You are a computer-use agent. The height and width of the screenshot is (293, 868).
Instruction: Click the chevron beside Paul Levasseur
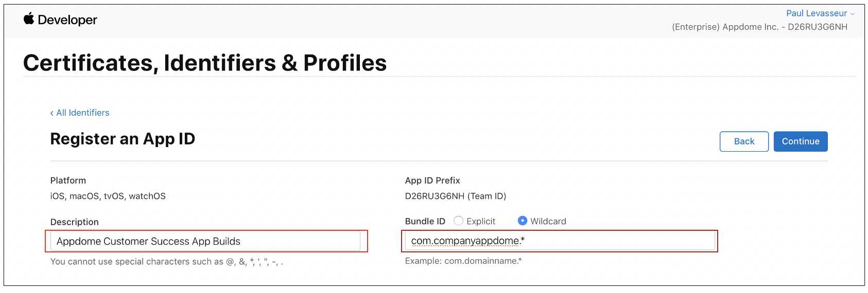[853, 14]
